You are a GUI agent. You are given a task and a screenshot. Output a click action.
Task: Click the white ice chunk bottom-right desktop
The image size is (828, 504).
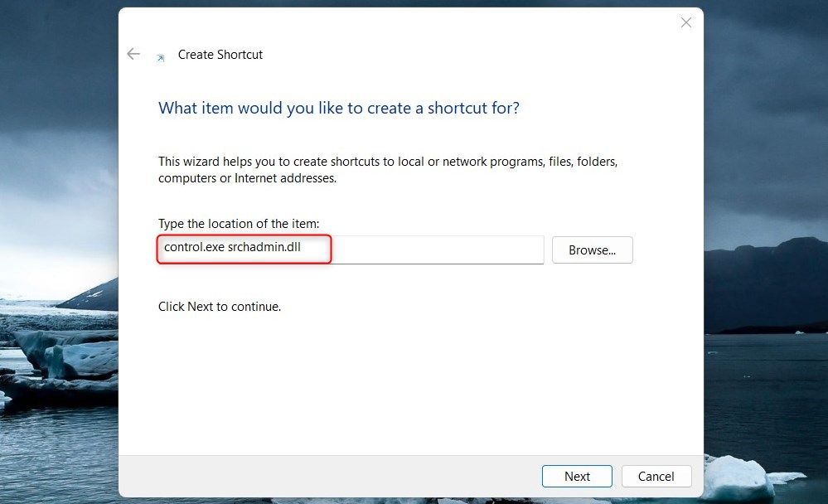point(739,478)
